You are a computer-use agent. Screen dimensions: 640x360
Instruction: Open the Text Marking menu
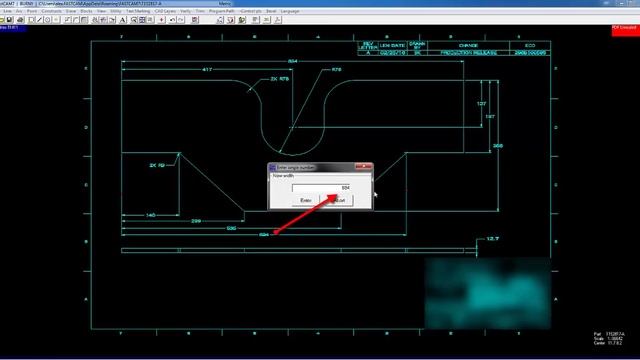coord(138,11)
